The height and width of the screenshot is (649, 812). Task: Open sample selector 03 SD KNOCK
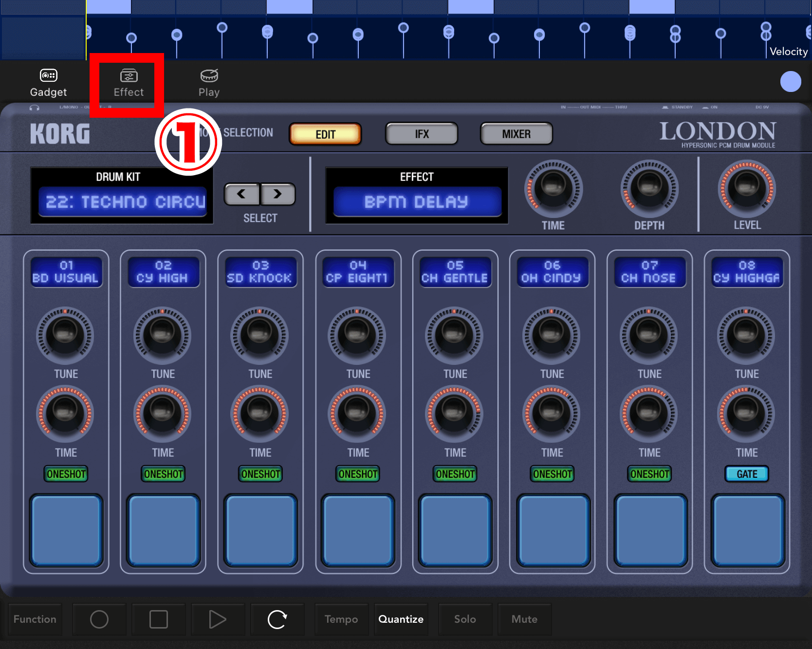(260, 272)
